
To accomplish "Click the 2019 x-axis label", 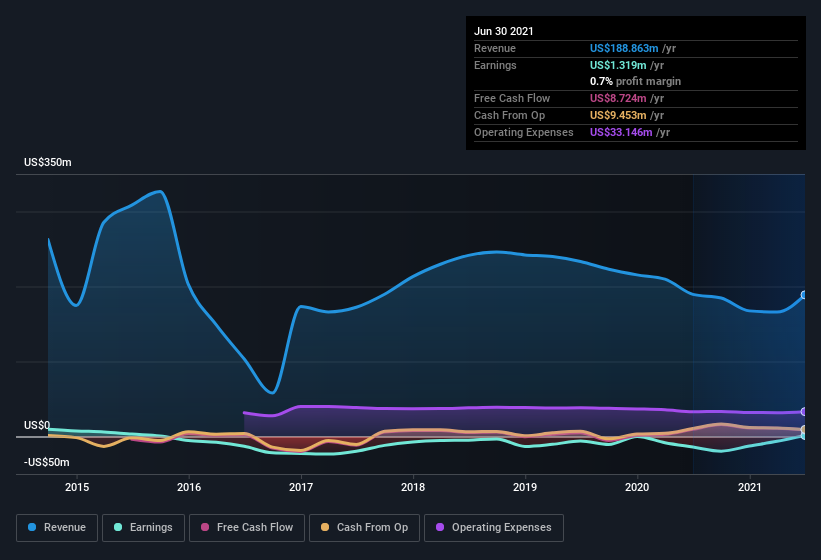I will click(525, 487).
